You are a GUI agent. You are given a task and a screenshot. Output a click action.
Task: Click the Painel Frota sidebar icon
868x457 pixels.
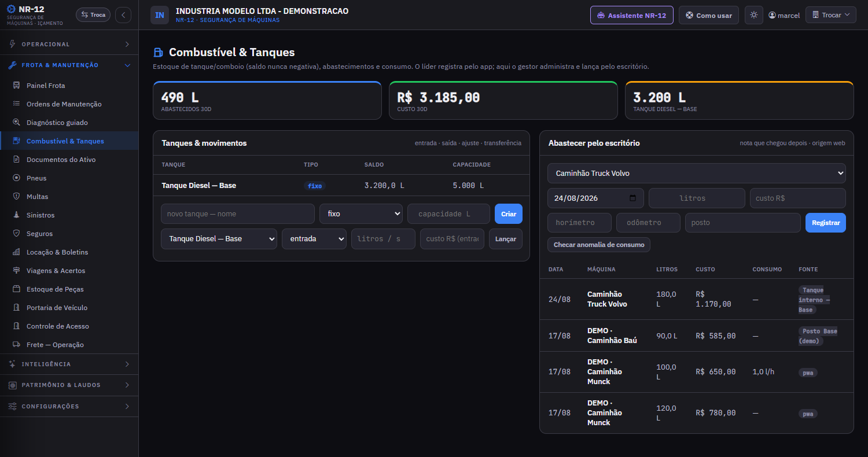point(16,86)
